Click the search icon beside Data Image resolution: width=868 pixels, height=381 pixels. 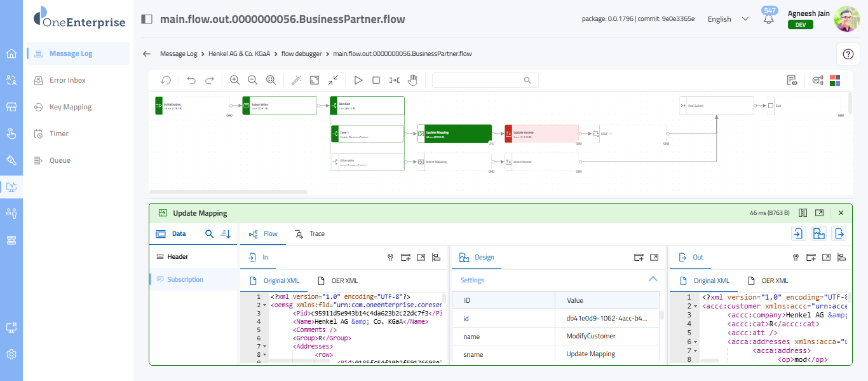click(210, 234)
